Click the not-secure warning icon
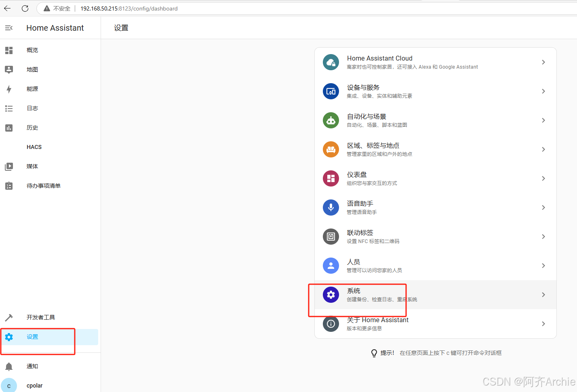577x392 pixels. tap(47, 8)
